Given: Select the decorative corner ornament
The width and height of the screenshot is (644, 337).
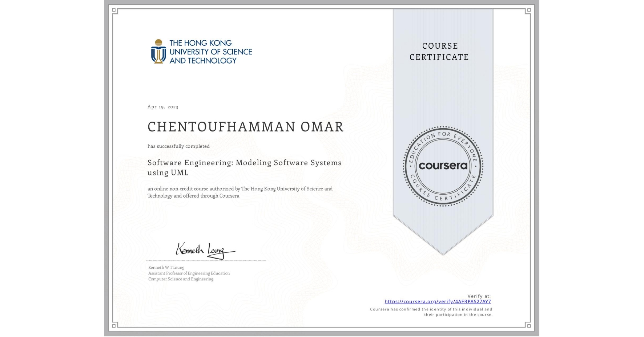Looking at the screenshot, I should pyautogui.click(x=114, y=11).
